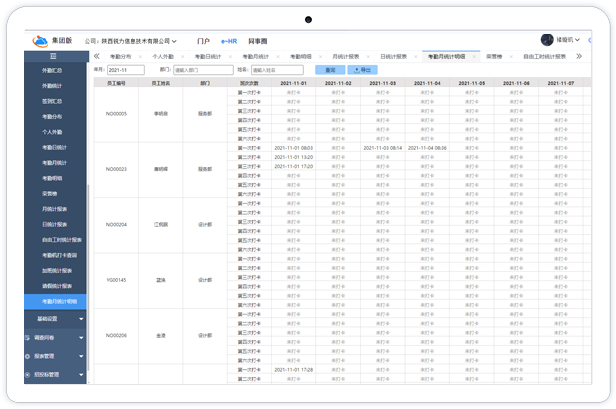Close the active 考勤月统计明细 tab
The image size is (616, 409).
[474, 57]
